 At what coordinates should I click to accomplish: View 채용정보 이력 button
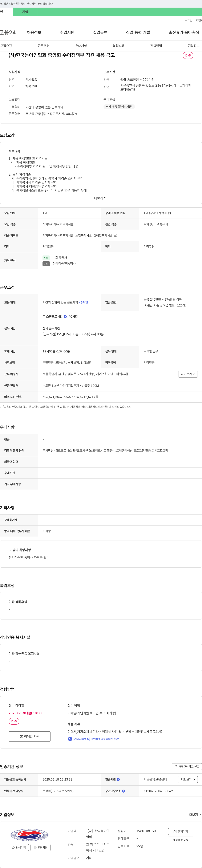[181, 840]
